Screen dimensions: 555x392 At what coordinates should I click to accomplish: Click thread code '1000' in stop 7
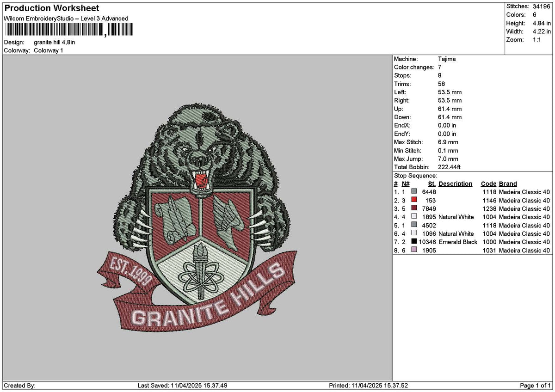(489, 242)
